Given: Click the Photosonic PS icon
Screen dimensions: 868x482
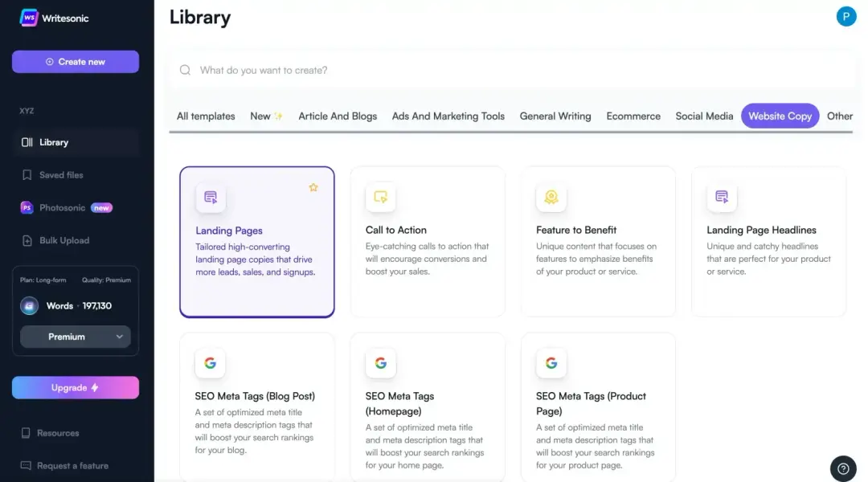Looking at the screenshot, I should [x=27, y=207].
